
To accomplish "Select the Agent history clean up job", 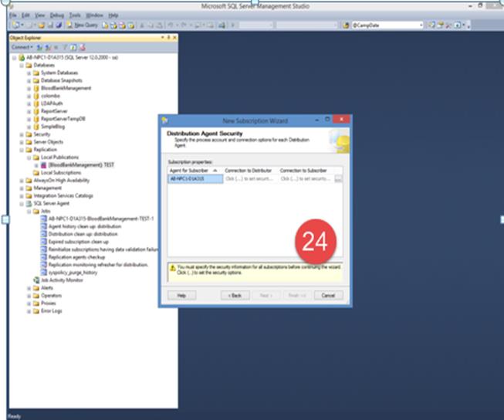I will (x=85, y=226).
